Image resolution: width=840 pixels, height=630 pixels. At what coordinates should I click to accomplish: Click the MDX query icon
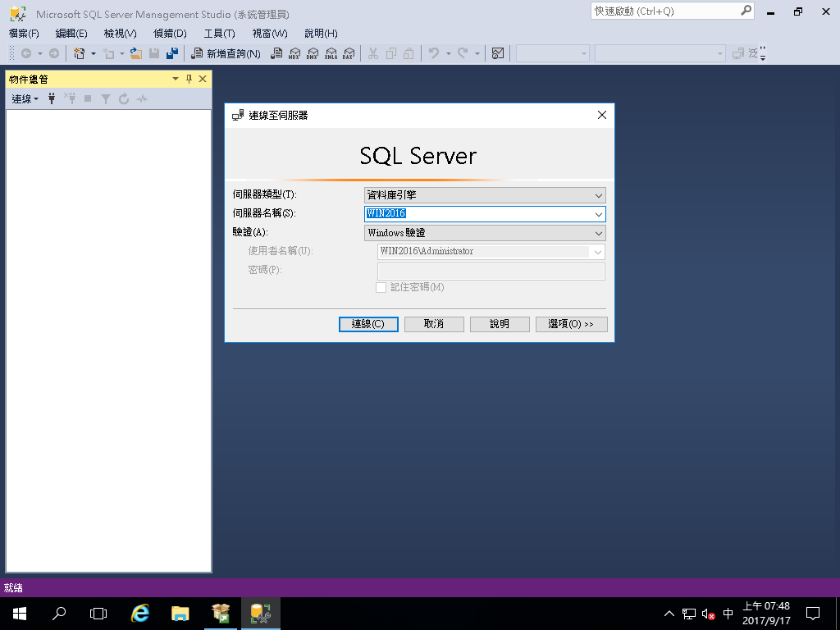pyautogui.click(x=294, y=53)
